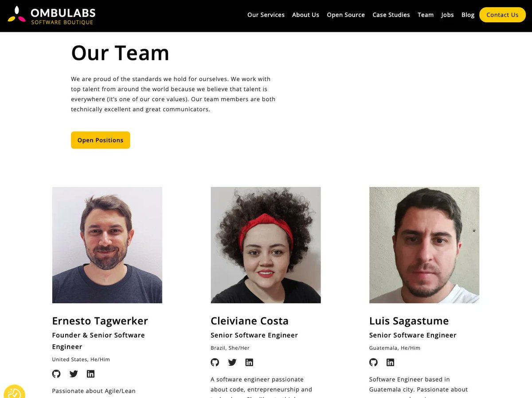Screen dimensions: 532x398
Task: Open the Our Services menu item
Action: click(x=266, y=15)
